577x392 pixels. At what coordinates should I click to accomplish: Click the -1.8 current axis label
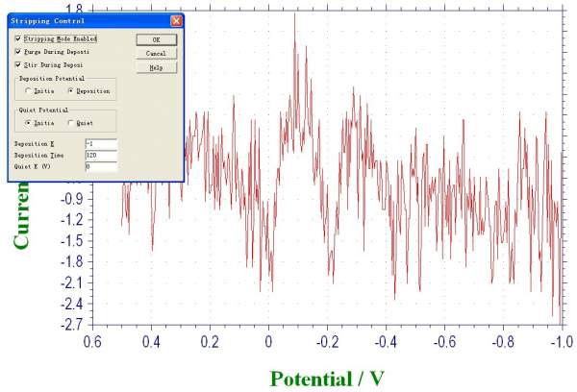pos(72,262)
